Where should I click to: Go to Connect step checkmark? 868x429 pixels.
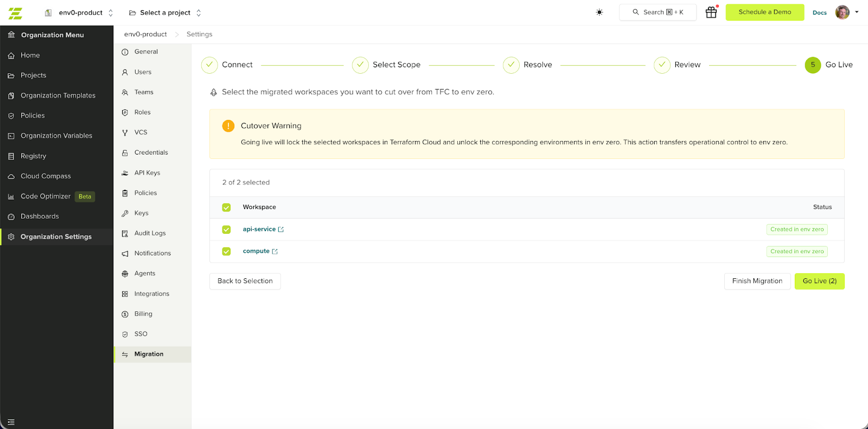point(209,65)
